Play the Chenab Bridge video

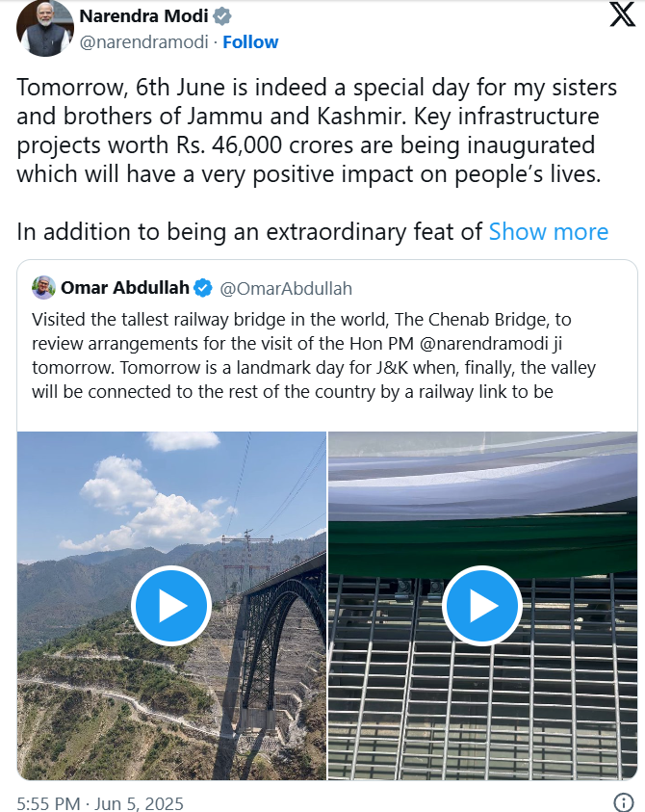[x=171, y=605]
